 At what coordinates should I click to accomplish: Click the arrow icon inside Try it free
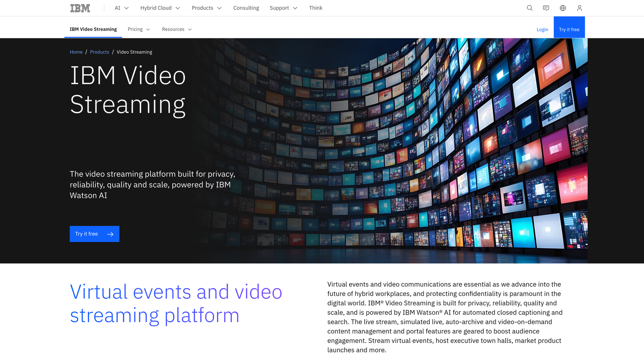click(x=110, y=234)
